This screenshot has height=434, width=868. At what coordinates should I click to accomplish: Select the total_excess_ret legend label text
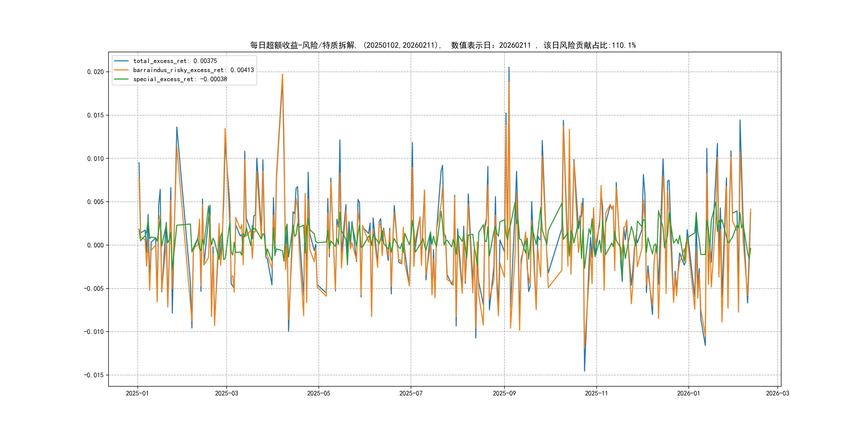pyautogui.click(x=175, y=61)
